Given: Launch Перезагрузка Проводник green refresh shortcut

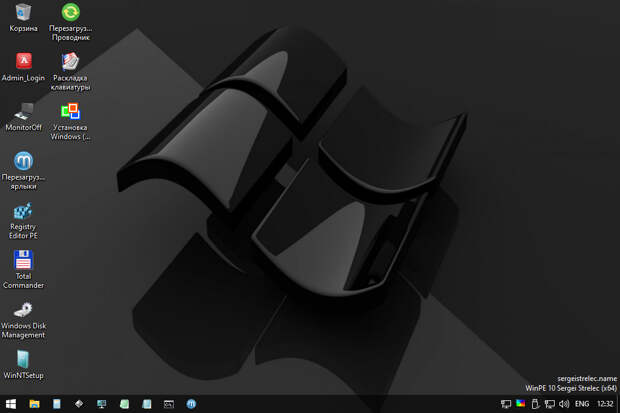Looking at the screenshot, I should (70, 13).
